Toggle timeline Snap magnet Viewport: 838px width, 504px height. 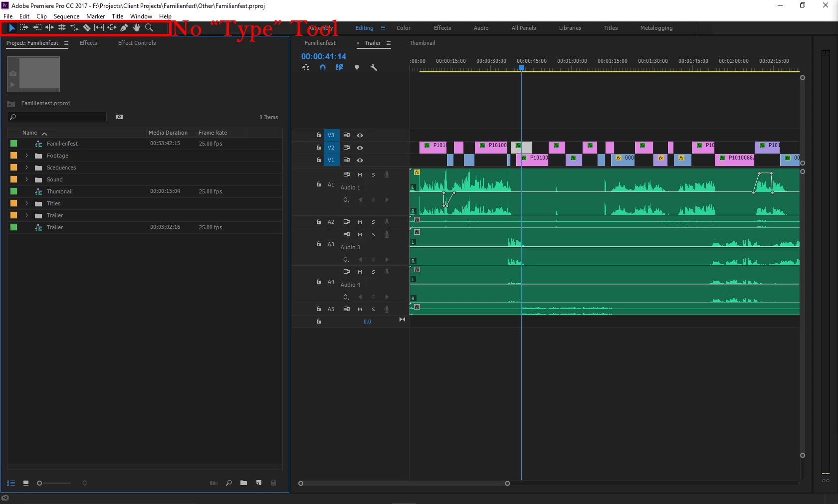coord(323,67)
